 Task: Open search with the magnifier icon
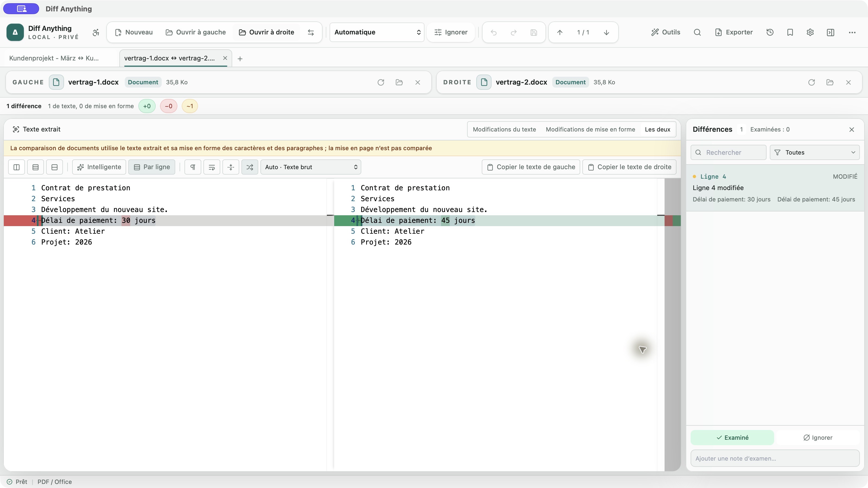[697, 32]
